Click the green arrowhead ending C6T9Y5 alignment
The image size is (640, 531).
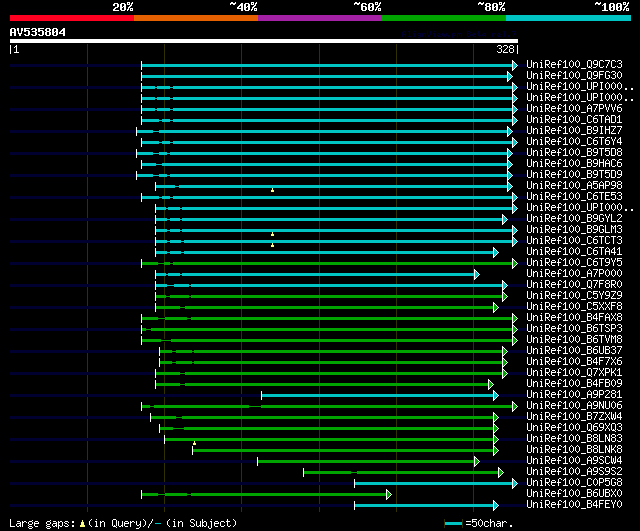point(515,264)
